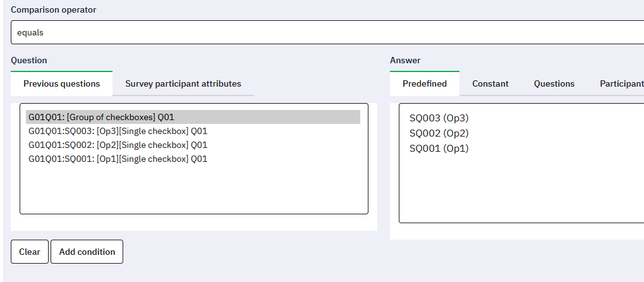
Task: Open the Survey participant attributes tab
Action: pyautogui.click(x=183, y=83)
